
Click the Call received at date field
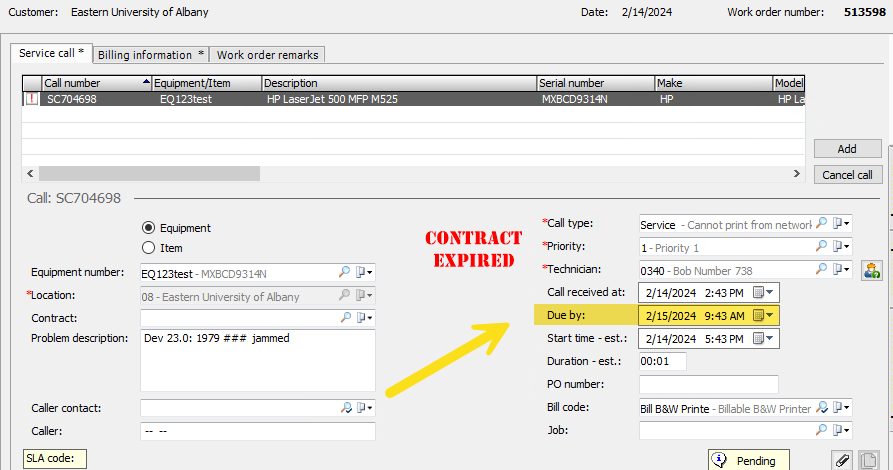pos(708,293)
